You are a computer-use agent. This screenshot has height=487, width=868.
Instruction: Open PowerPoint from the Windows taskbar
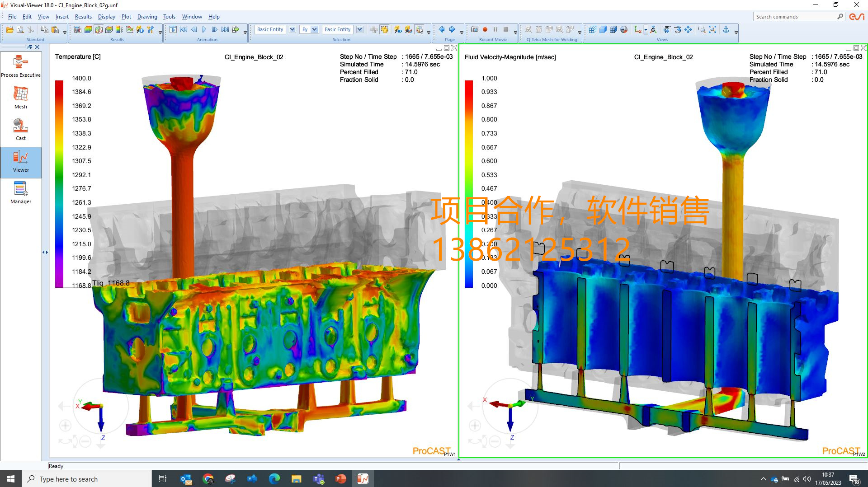pos(341,479)
